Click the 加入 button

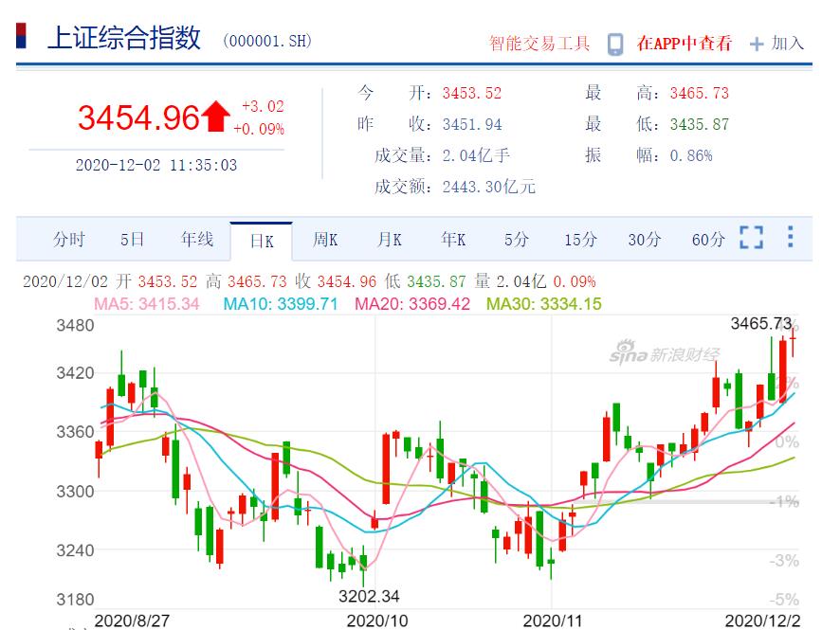point(788,44)
